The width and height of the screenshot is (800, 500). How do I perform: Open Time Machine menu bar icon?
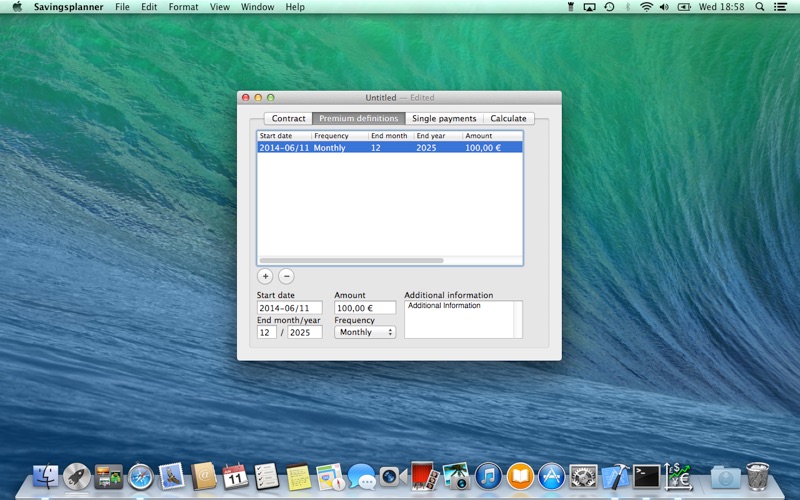coord(609,7)
